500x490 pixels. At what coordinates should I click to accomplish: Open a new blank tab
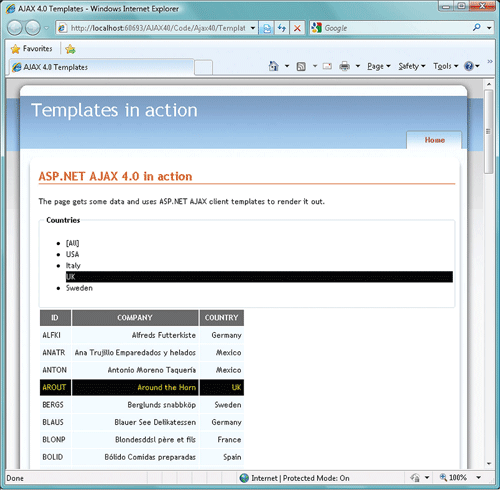click(203, 67)
